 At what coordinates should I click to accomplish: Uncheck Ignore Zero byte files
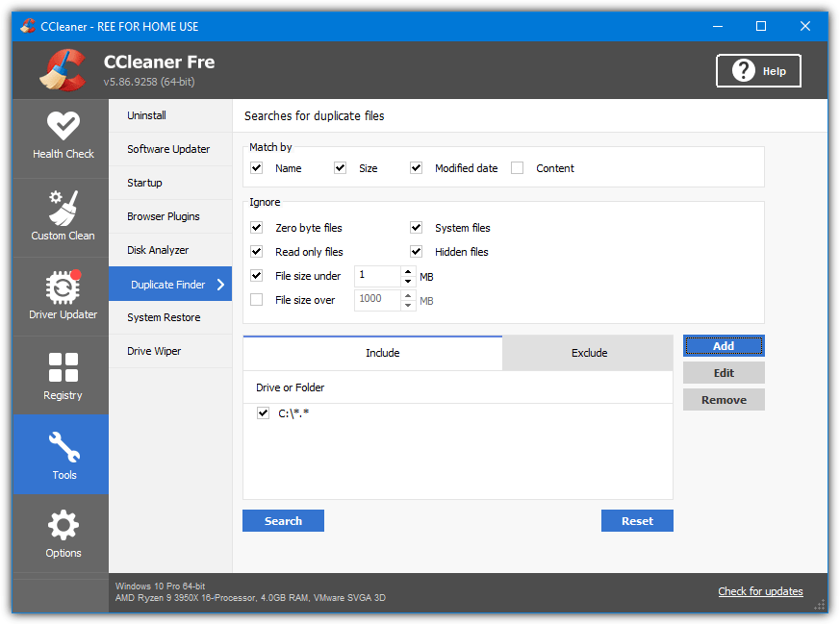point(257,228)
